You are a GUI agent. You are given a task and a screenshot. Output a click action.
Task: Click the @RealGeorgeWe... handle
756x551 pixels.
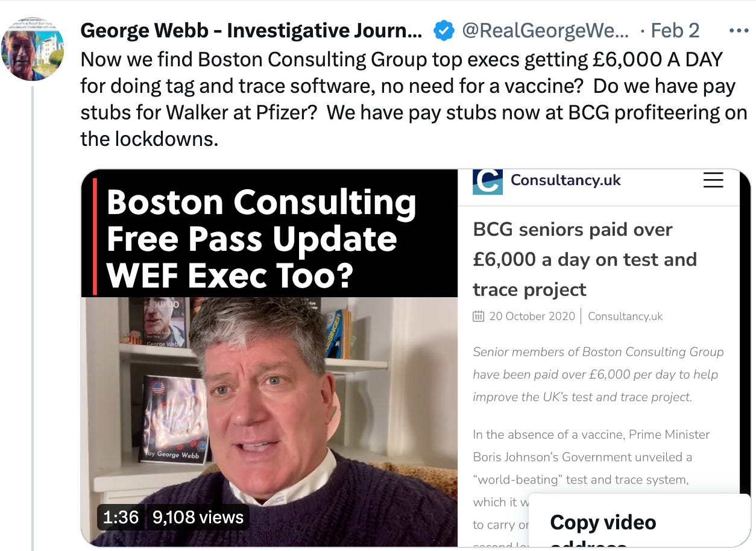pos(545,30)
